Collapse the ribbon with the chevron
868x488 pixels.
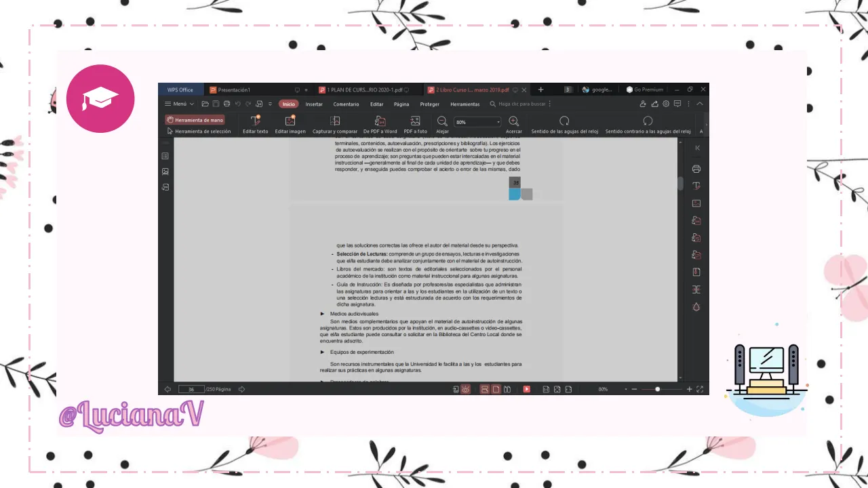pos(700,104)
